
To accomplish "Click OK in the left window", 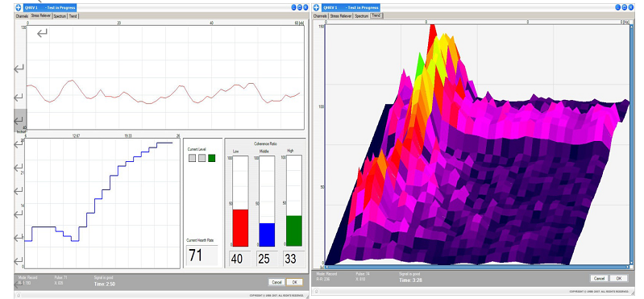I will [x=294, y=282].
